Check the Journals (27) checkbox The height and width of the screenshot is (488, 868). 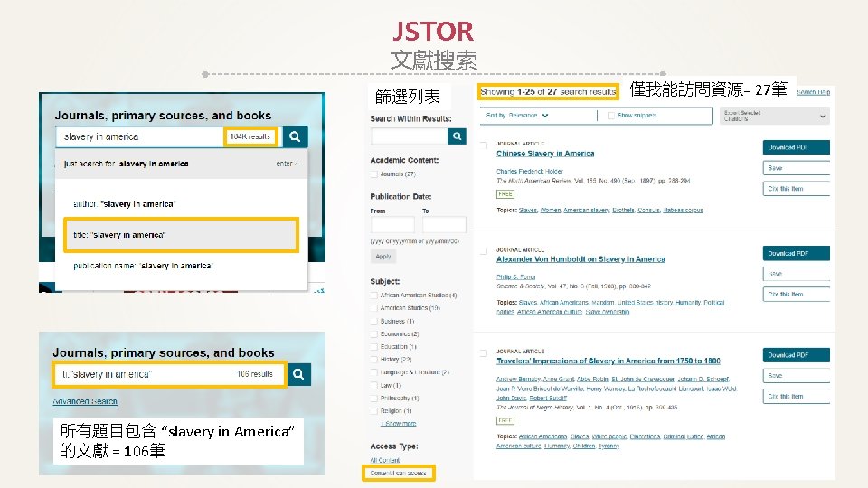click(x=374, y=174)
